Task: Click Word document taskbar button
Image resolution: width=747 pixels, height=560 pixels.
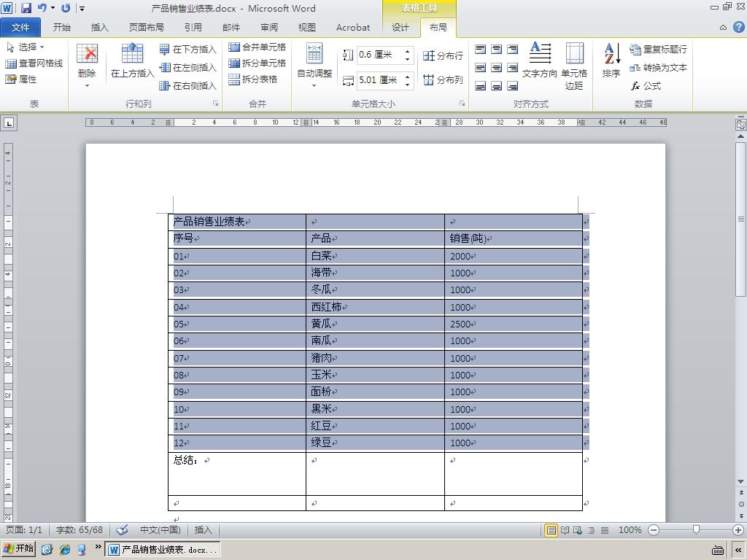Action: point(163,550)
